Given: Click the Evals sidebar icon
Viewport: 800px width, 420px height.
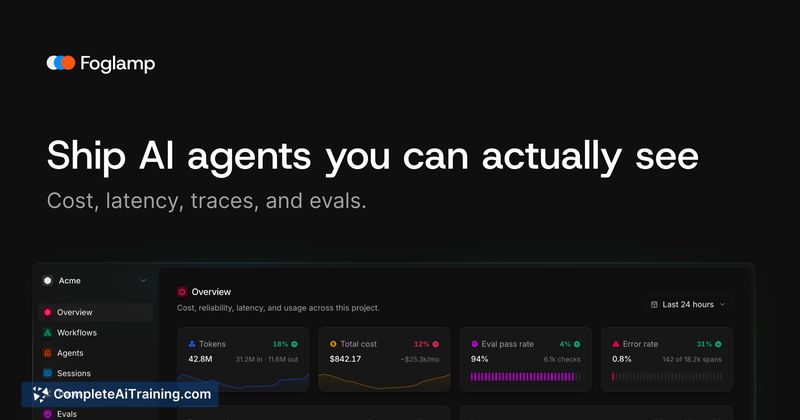Looking at the screenshot, I should tap(47, 414).
